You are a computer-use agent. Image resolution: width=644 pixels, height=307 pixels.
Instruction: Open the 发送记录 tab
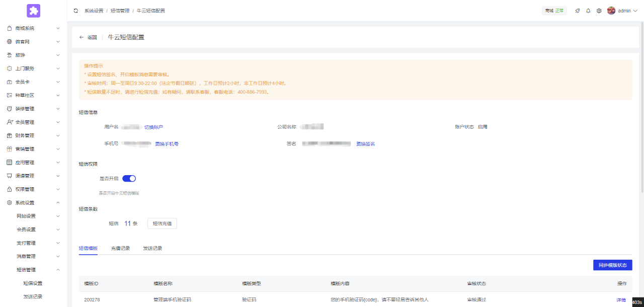tap(152, 248)
